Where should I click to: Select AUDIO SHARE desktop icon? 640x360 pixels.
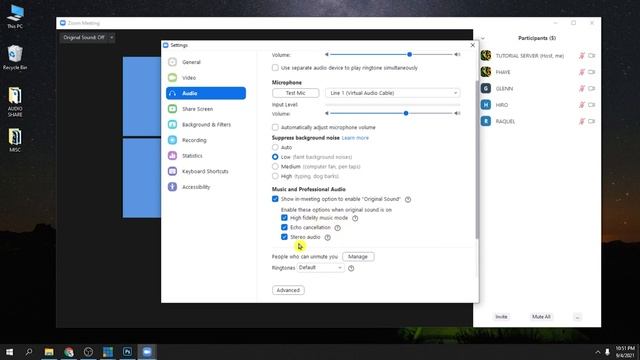[x=15, y=102]
